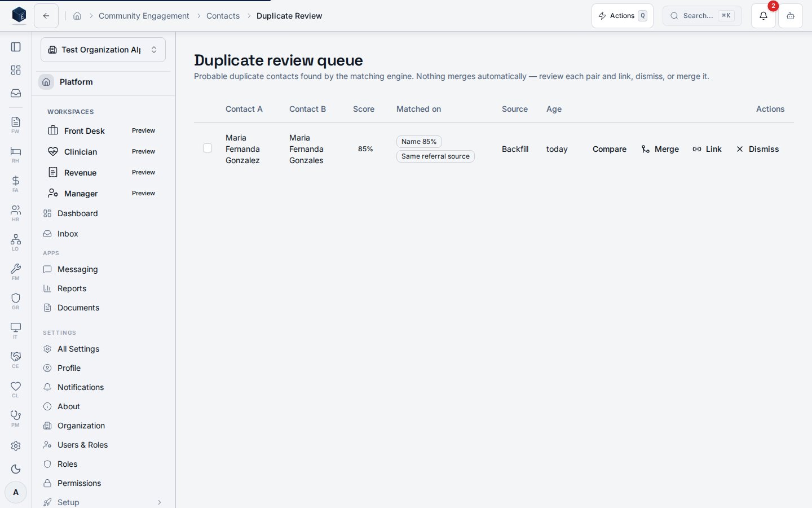Viewport: 812px width, 508px height.
Task: Click the Backfill source cell
Action: pyautogui.click(x=515, y=149)
